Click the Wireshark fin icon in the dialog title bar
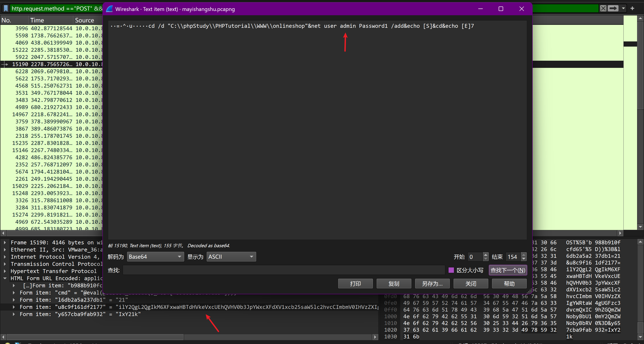This screenshot has width=644, height=344. click(x=110, y=9)
